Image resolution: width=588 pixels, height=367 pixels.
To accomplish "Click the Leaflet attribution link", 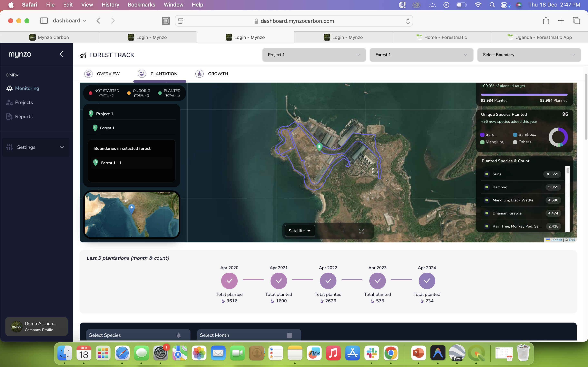I will [556, 240].
